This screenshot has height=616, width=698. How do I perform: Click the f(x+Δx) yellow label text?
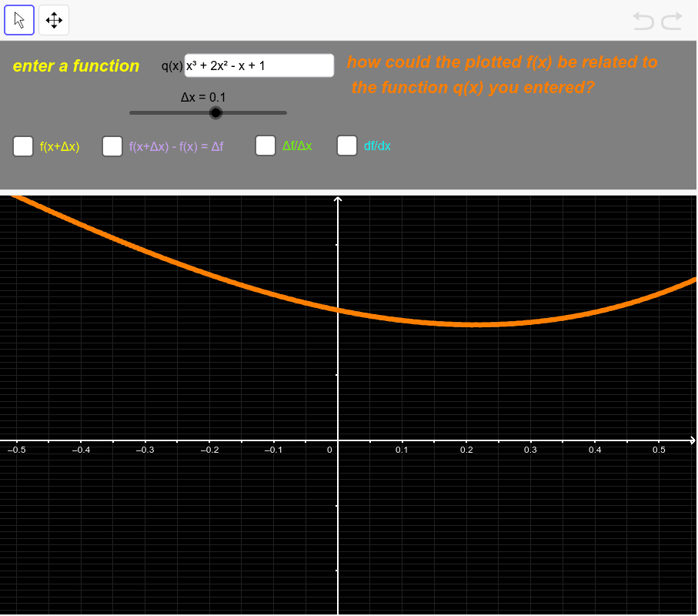60,146
